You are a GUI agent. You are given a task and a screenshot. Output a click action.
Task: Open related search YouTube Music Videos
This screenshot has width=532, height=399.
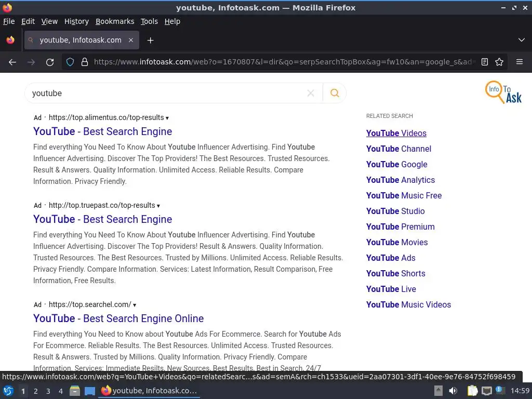[408, 304]
